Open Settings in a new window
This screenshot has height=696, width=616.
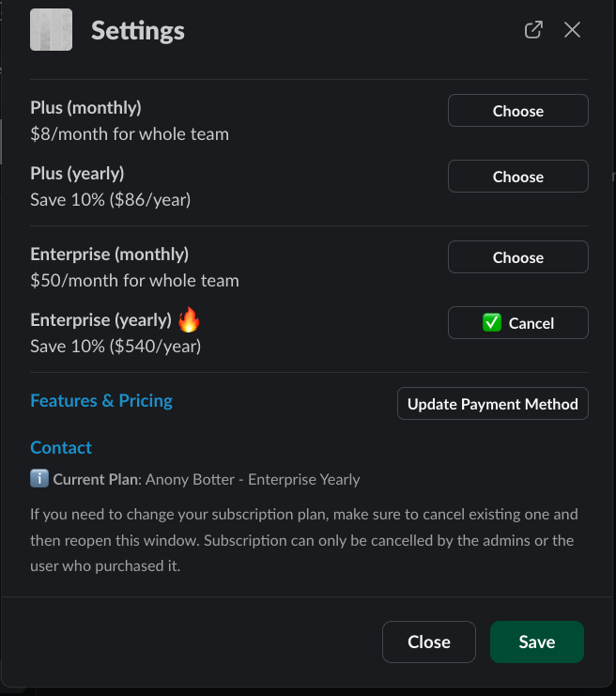click(533, 30)
